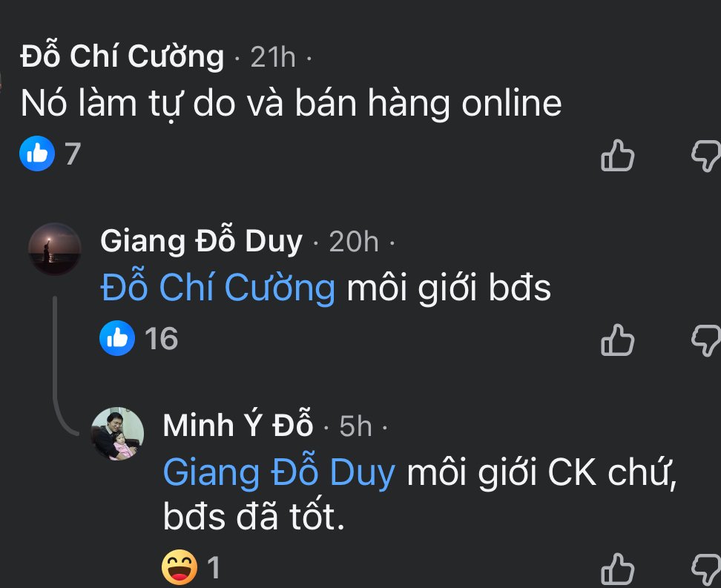Dislike Đỗ Chí Cường's comment
This screenshot has height=588, width=721.
pos(706,156)
